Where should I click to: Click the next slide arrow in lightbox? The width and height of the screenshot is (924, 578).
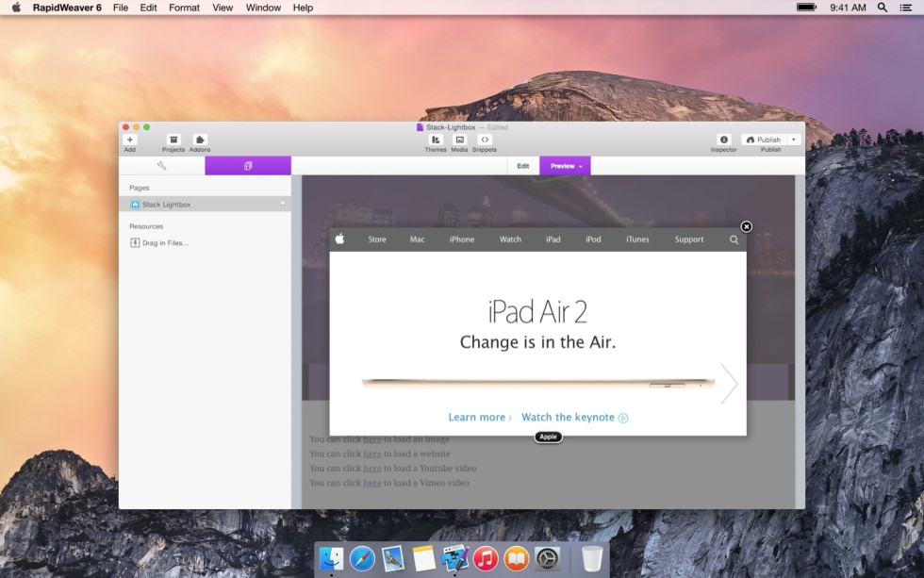tap(729, 384)
